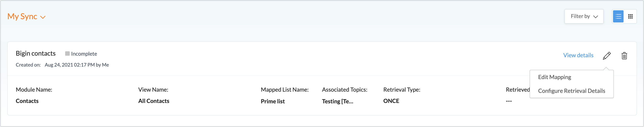Screen dimensions: 644x127
Task: Click the Filter by chevron arrow
Action: coord(595,17)
